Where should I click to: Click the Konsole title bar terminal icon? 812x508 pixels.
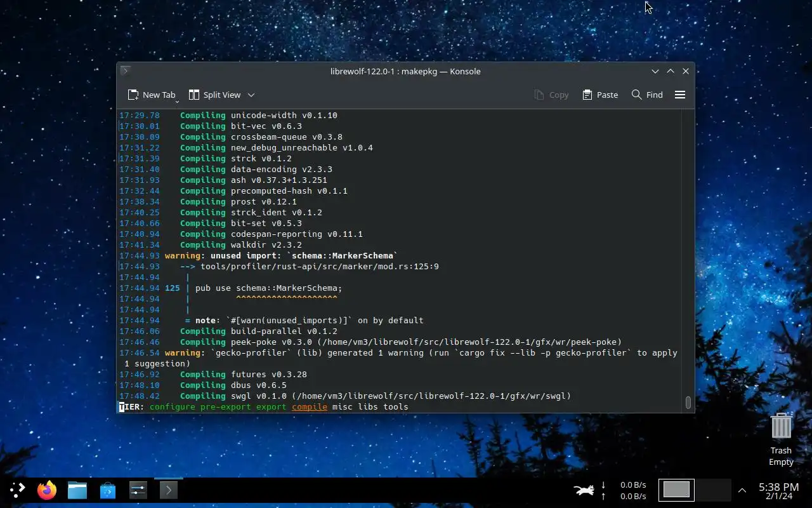pos(125,70)
